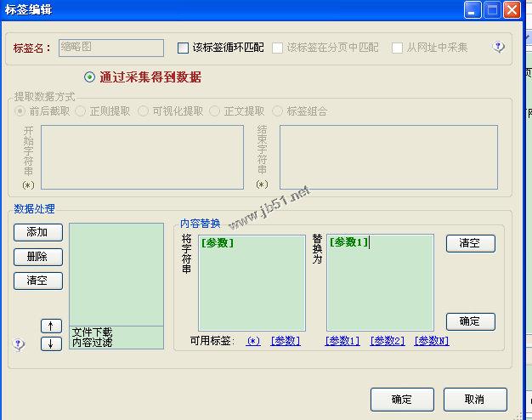Close the 标签编辑 dialog
This screenshot has width=532, height=420.
(x=512, y=9)
